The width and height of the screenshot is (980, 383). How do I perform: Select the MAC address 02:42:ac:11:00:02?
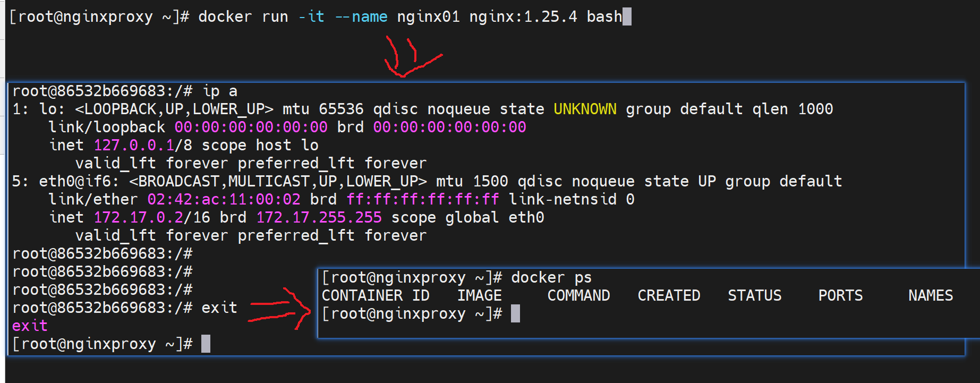[224, 200]
